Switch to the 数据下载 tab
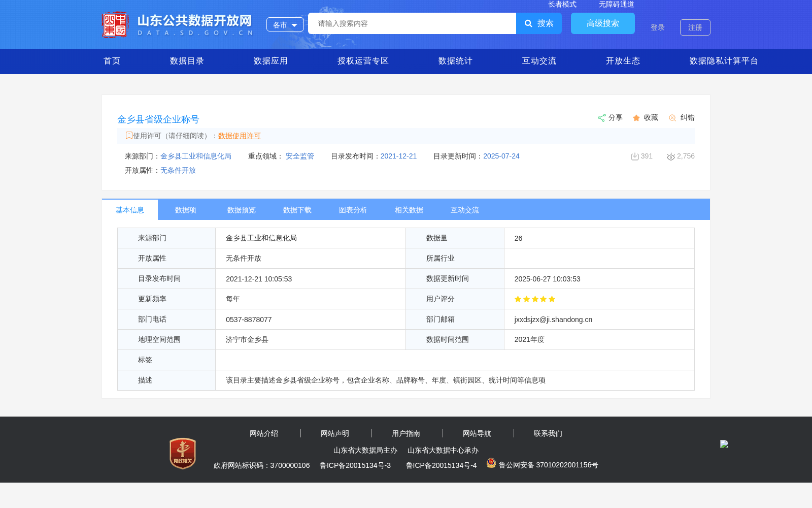This screenshot has height=508, width=812. tap(297, 210)
